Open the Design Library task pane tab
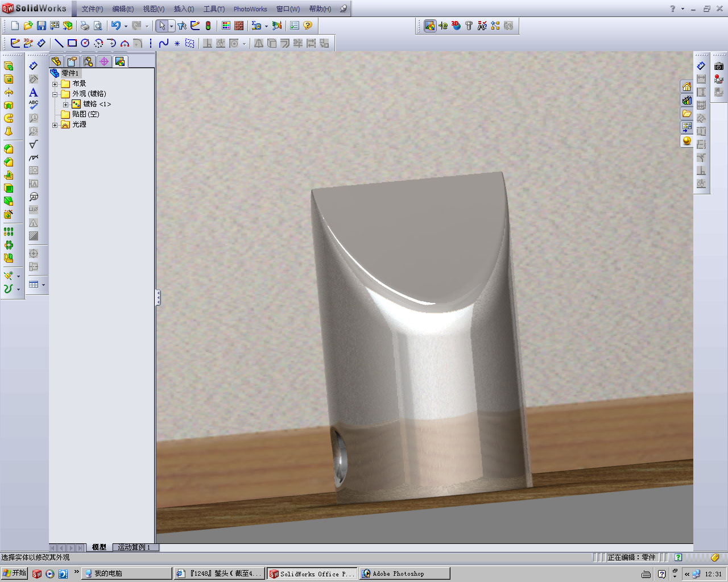Image resolution: width=728 pixels, height=582 pixels. pyautogui.click(x=687, y=101)
